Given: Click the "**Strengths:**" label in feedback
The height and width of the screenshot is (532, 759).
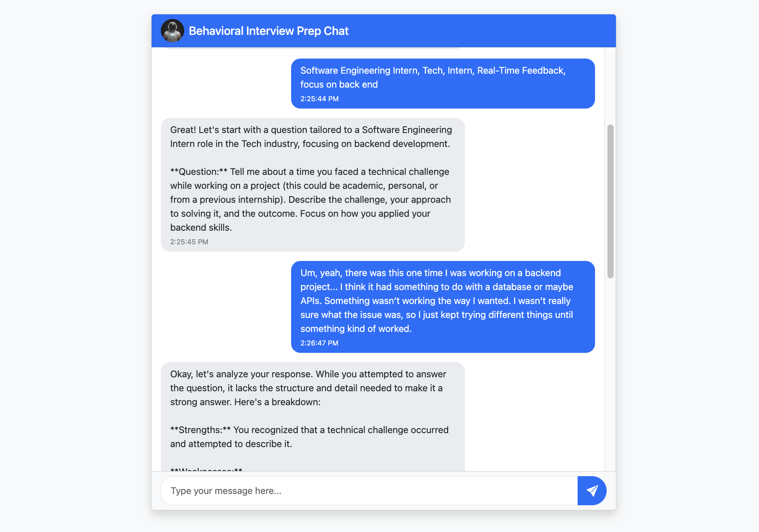Looking at the screenshot, I should coord(200,430).
